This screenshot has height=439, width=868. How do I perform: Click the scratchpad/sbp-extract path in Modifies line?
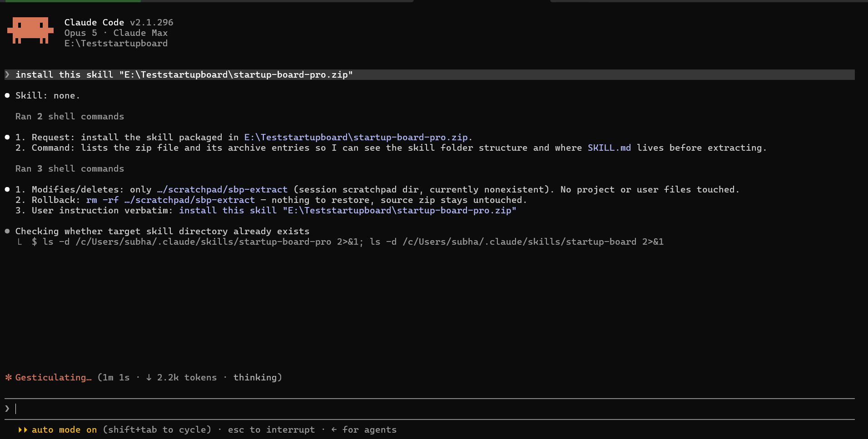pyautogui.click(x=222, y=189)
